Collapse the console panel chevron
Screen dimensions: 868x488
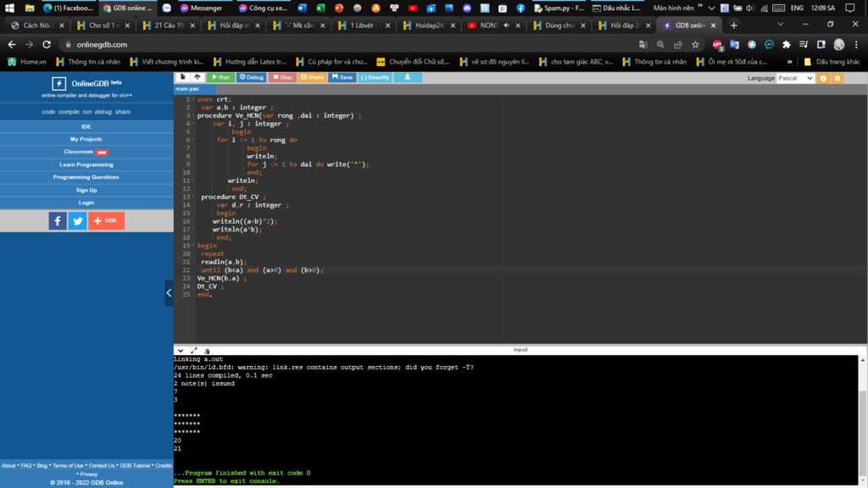tap(181, 351)
